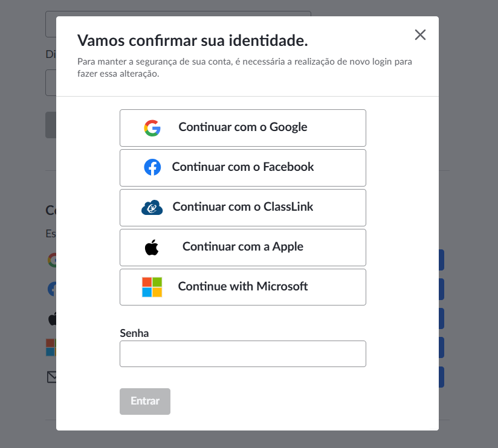Focus the Senha password field

click(243, 354)
